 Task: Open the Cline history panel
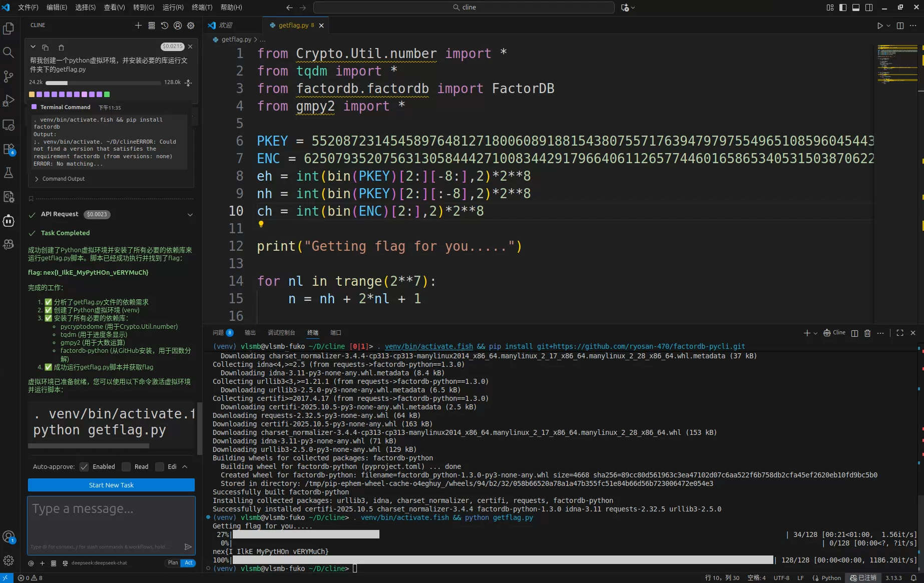tap(165, 26)
